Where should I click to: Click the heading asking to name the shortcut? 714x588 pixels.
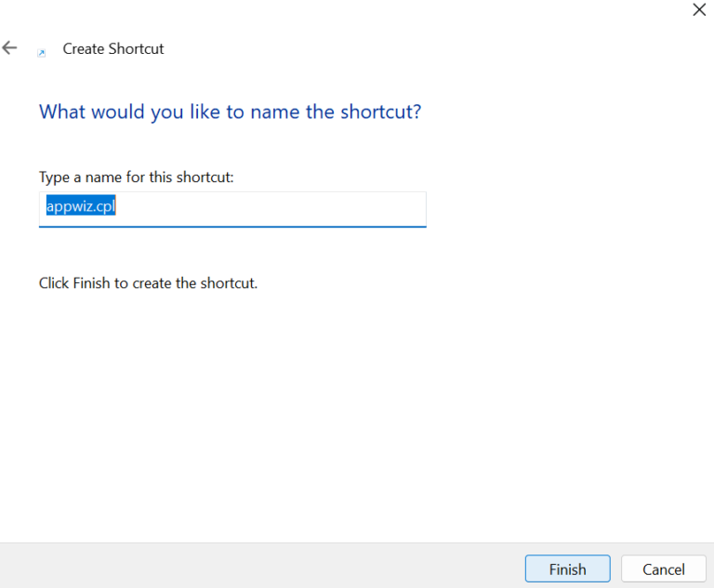[x=230, y=112]
